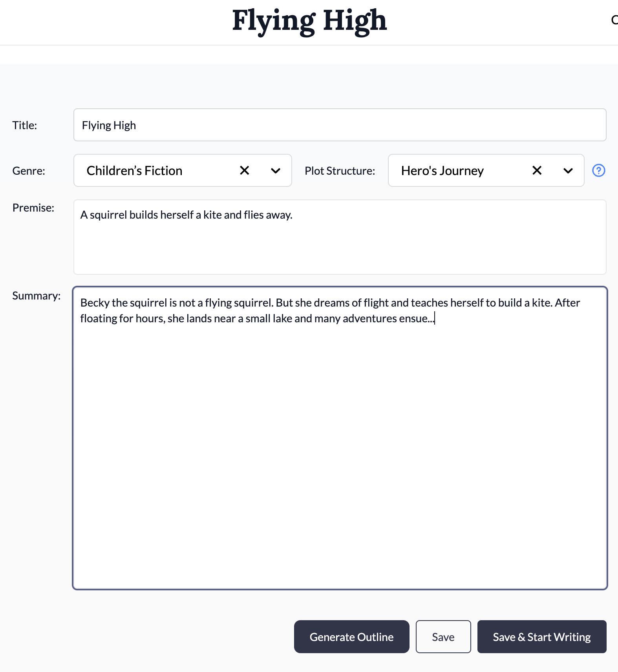Open the plot structure help icon
618x672 pixels.
(x=598, y=170)
